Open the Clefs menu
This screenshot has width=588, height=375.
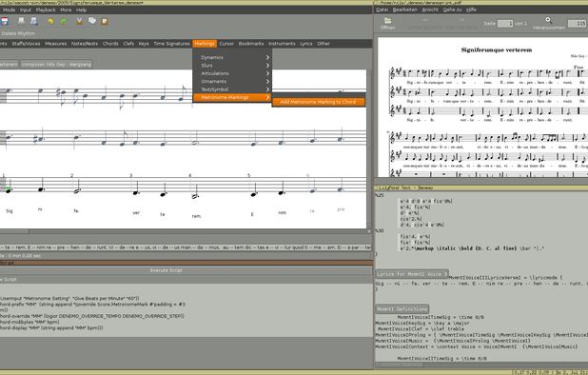pos(128,44)
